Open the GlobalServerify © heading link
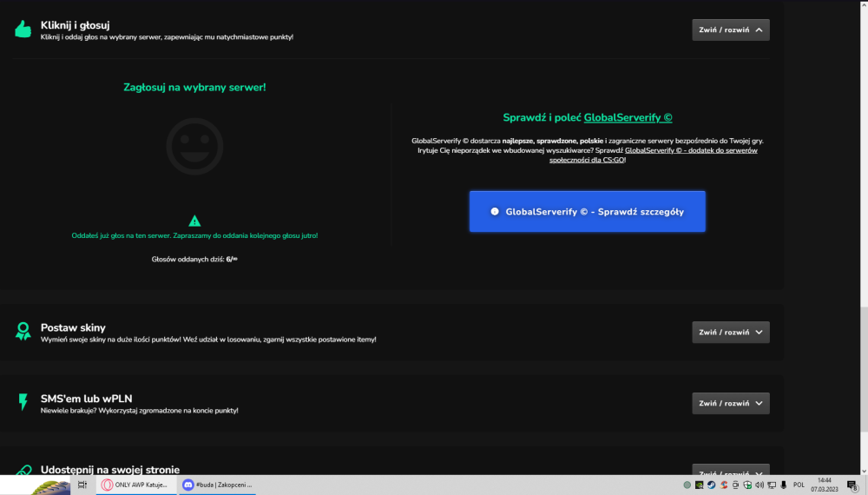 628,117
